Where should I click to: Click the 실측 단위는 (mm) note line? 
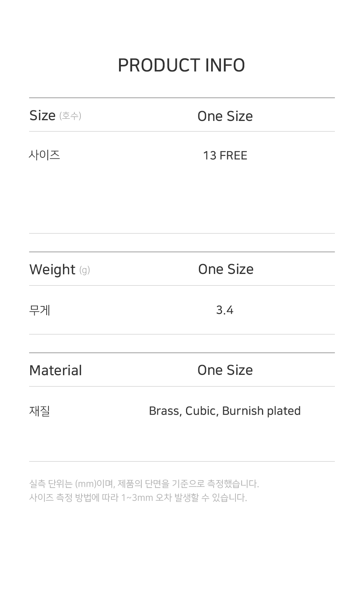click(x=144, y=484)
